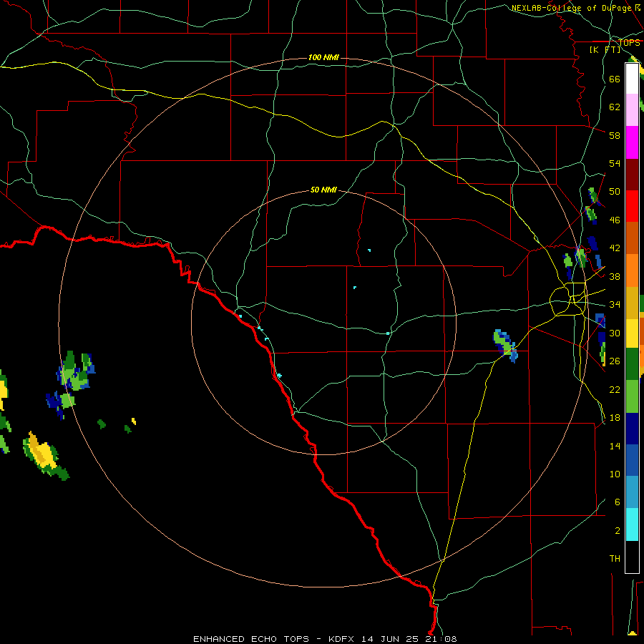The image size is (644, 644).
Task: Click the TH threshold label on the legend
Action: [x=615, y=559]
